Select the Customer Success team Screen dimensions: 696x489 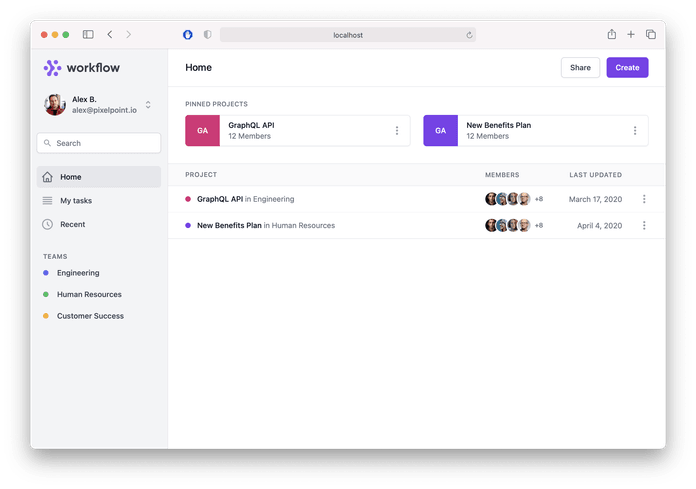90,316
